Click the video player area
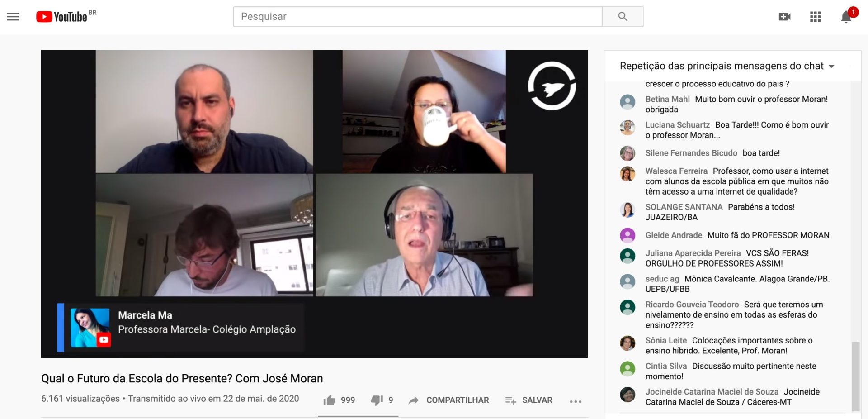 (x=314, y=204)
